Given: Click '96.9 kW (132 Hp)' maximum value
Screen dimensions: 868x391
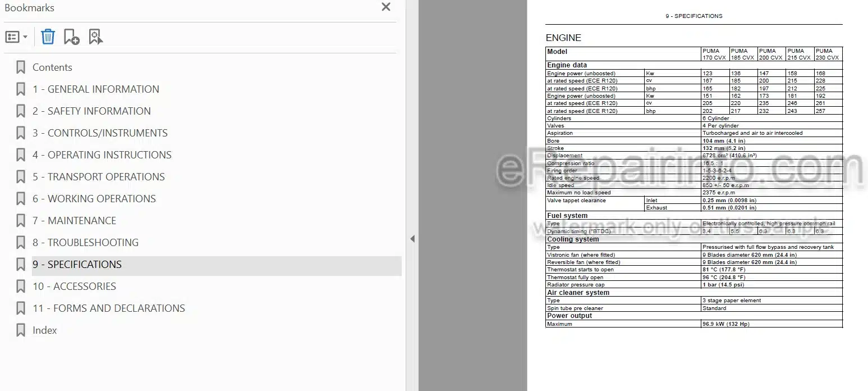Looking at the screenshot, I should pyautogui.click(x=726, y=324).
